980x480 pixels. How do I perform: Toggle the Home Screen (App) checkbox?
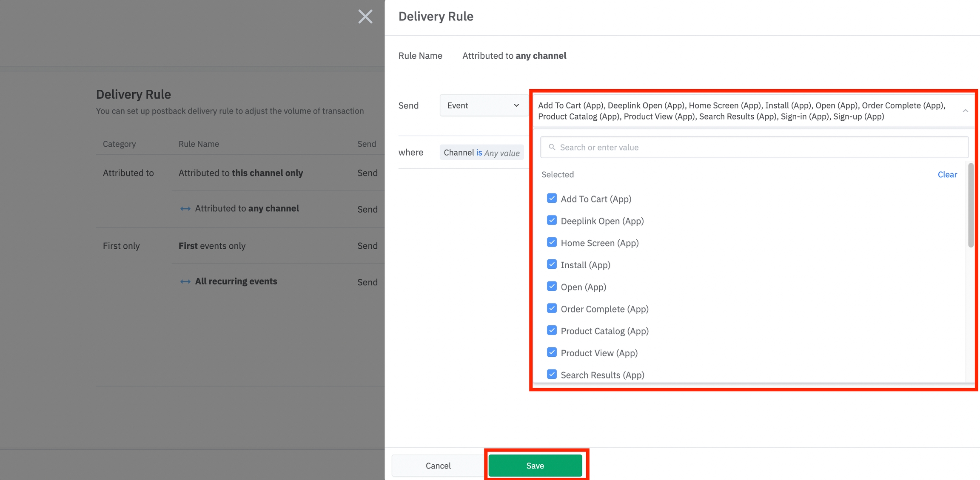552,242
